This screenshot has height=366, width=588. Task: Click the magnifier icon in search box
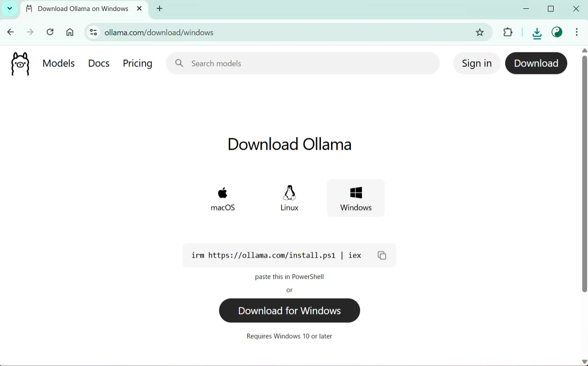(179, 63)
